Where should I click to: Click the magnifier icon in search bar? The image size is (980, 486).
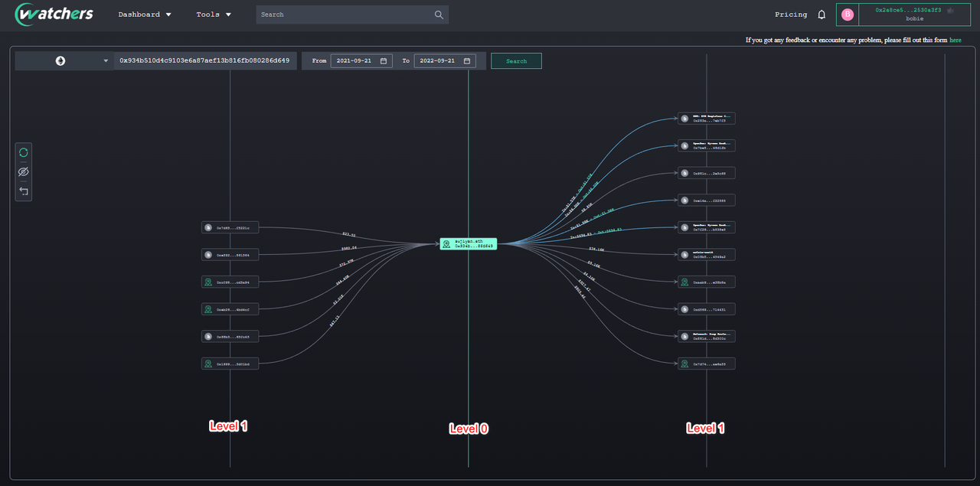pos(439,15)
